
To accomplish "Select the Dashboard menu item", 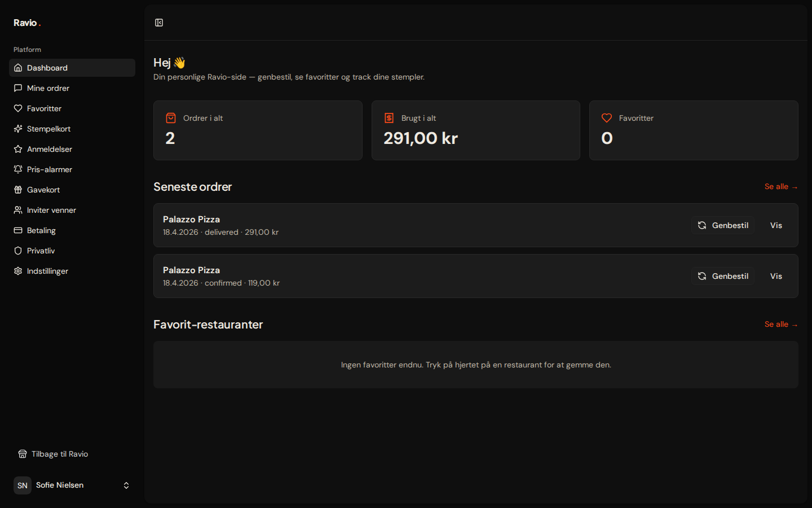I will coord(72,68).
